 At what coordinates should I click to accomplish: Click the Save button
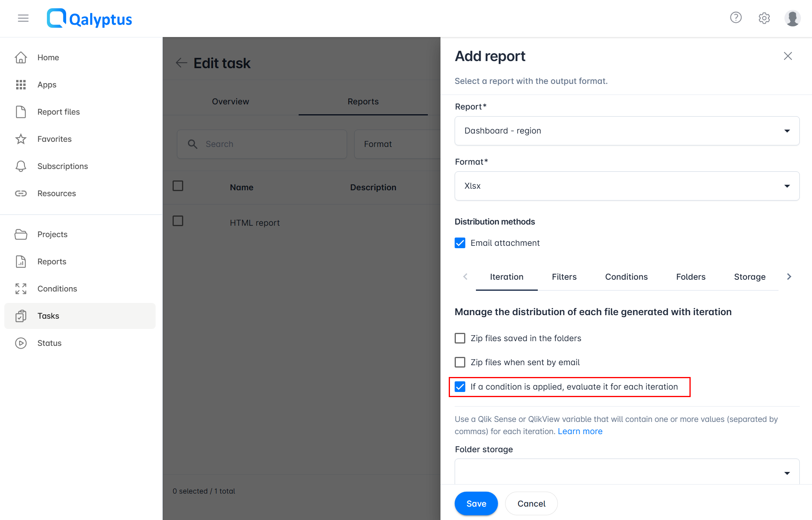(x=476, y=503)
